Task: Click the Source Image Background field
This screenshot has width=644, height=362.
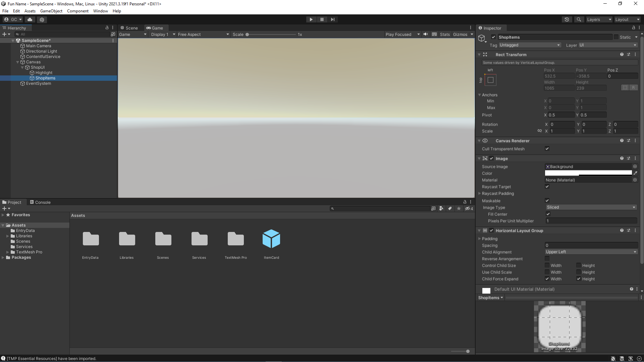Action: click(588, 167)
